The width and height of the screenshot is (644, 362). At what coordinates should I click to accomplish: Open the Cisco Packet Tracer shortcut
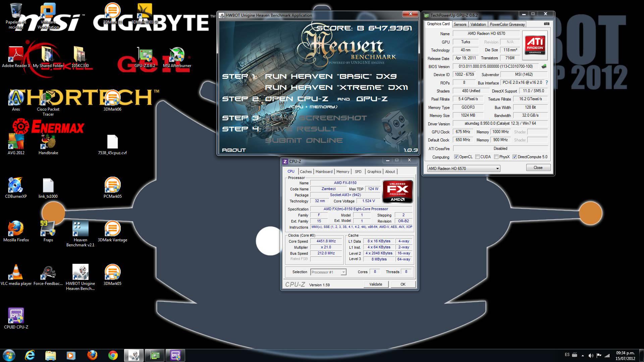coord(48,103)
